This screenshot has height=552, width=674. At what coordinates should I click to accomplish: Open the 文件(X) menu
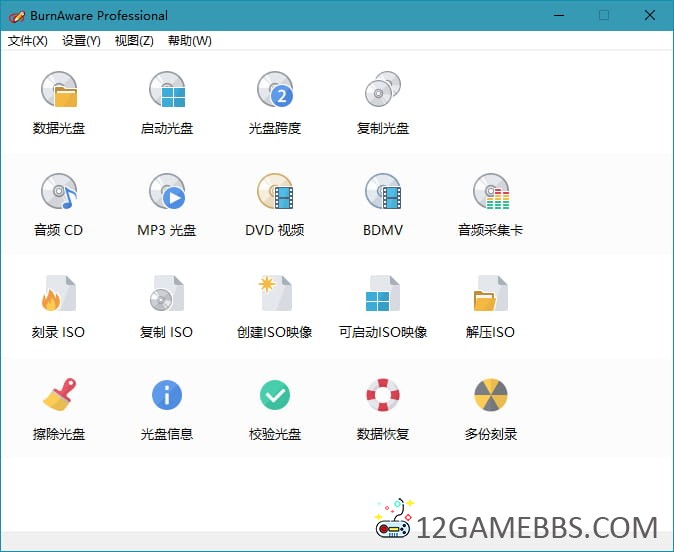click(x=28, y=41)
